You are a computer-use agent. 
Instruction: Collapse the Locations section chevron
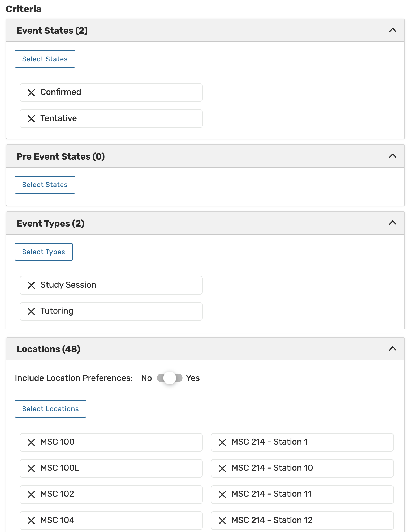click(x=392, y=349)
